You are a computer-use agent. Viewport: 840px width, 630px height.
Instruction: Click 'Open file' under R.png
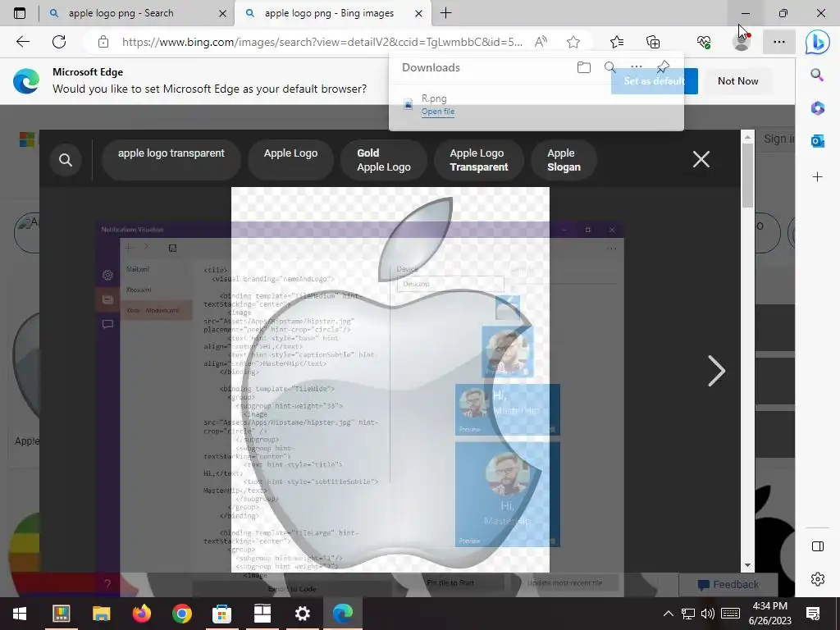click(438, 112)
